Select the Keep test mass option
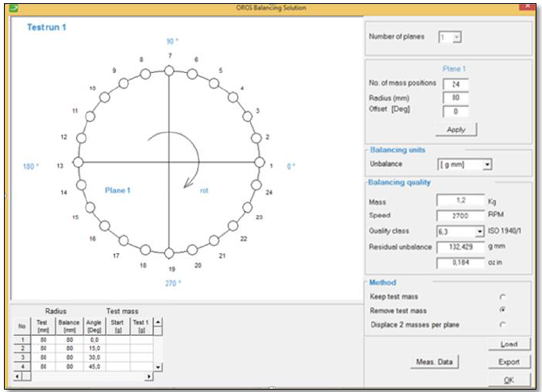The height and width of the screenshot is (392, 542). point(502,297)
